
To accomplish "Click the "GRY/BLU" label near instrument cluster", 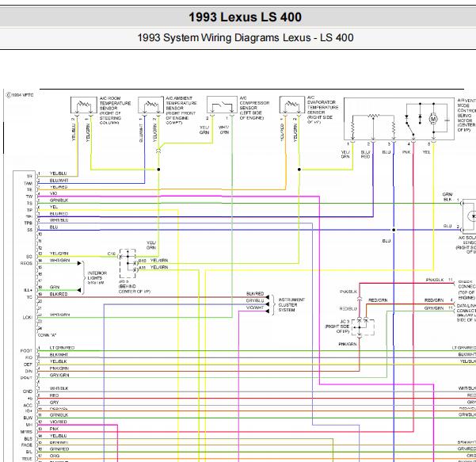I will click(255, 300).
